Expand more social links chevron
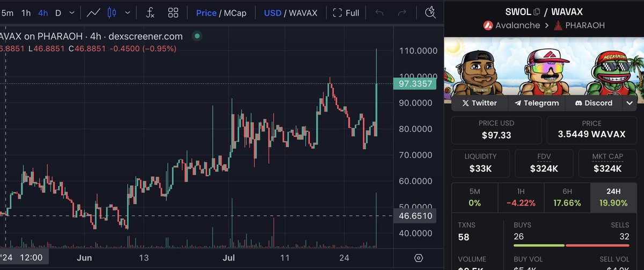The width and height of the screenshot is (644, 270). (x=630, y=103)
